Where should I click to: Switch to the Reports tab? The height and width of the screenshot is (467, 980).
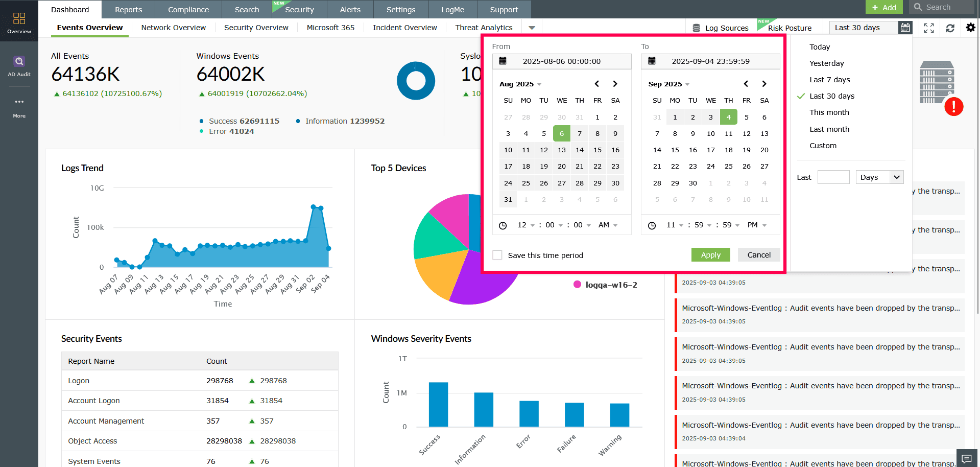click(128, 9)
